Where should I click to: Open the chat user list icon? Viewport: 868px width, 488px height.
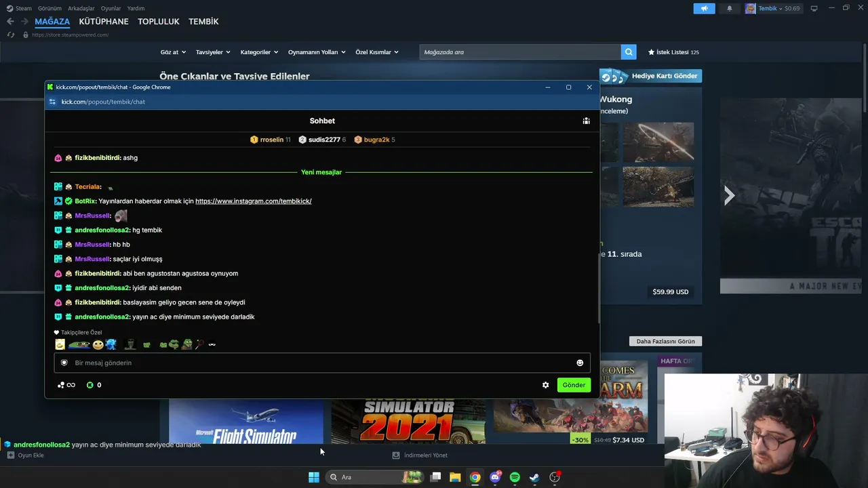click(586, 121)
